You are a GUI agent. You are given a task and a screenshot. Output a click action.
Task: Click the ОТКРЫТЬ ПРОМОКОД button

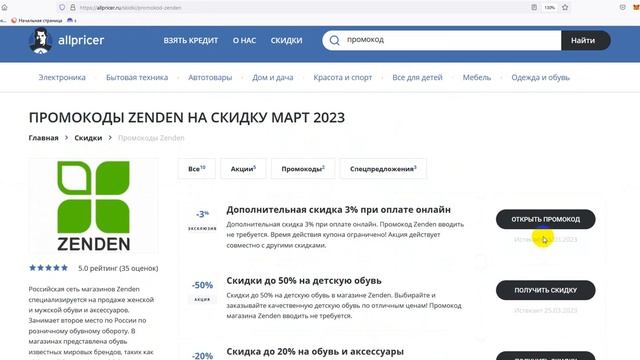coord(545,219)
